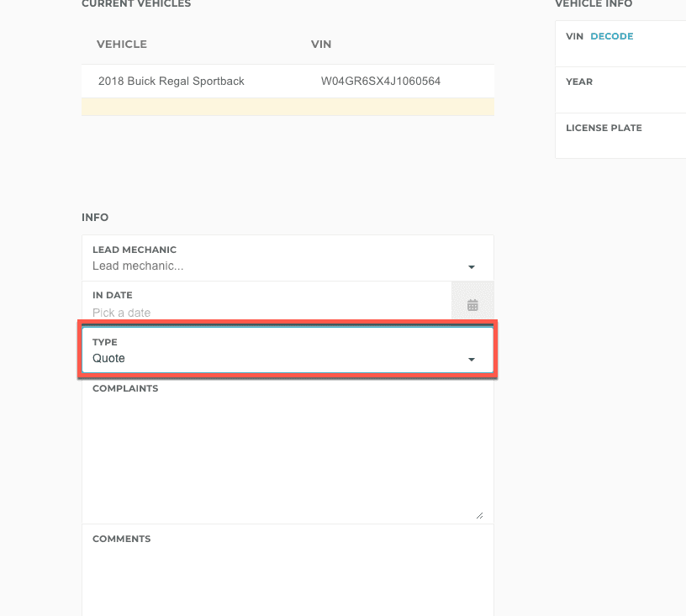This screenshot has height=616, width=686.
Task: Expand the Lead Mechanic dropdown arrow
Action: (x=472, y=267)
